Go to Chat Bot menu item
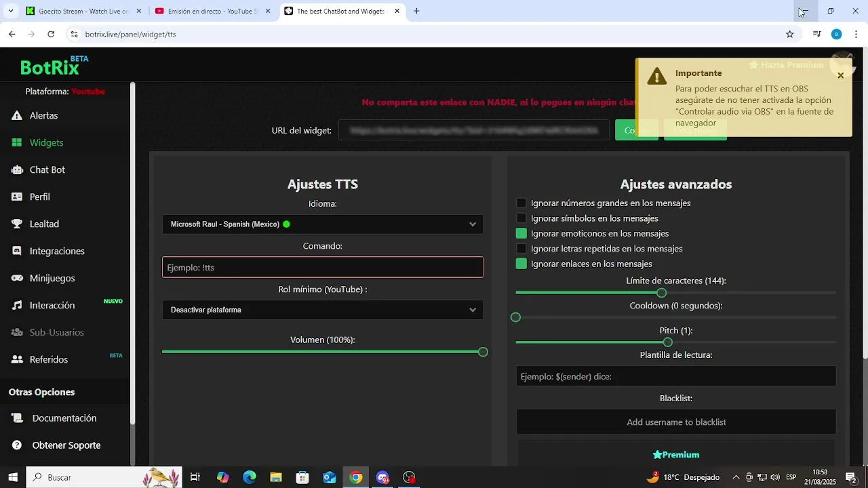Image resolution: width=868 pixels, height=488 pixels. [47, 170]
